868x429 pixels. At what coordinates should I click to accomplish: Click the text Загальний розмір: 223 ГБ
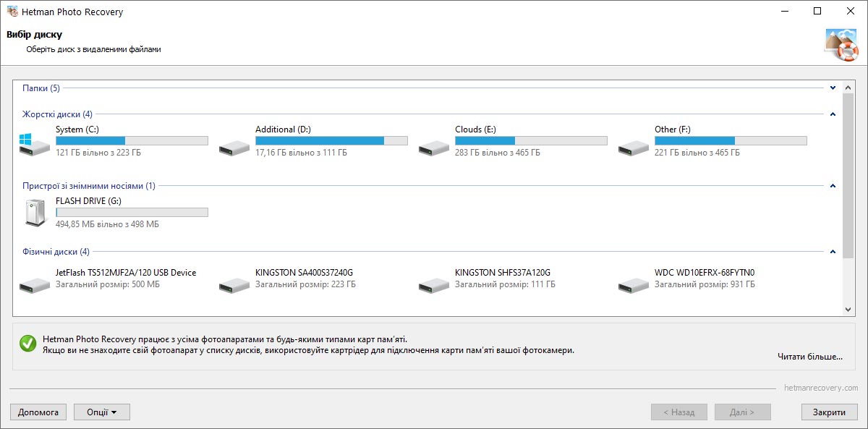(x=305, y=285)
